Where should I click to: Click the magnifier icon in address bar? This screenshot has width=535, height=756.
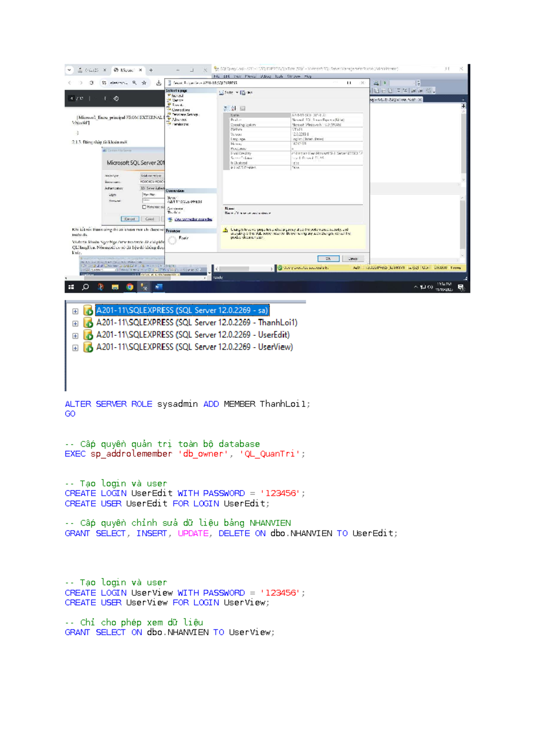(x=134, y=83)
